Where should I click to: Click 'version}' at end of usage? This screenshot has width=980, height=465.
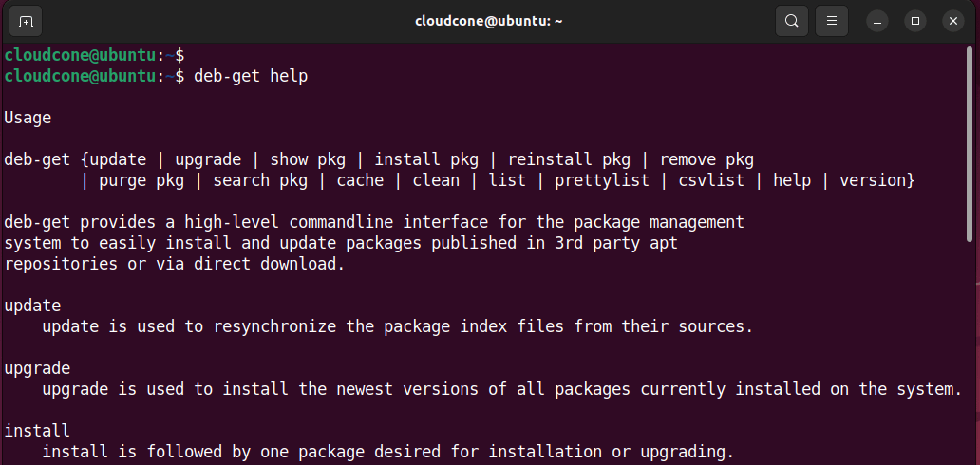[x=876, y=180]
